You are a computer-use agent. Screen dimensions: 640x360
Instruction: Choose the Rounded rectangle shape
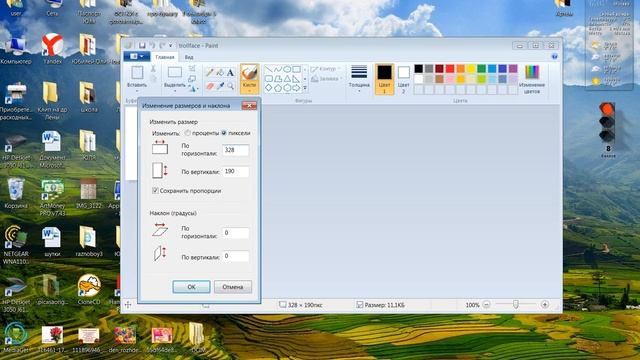[269, 78]
